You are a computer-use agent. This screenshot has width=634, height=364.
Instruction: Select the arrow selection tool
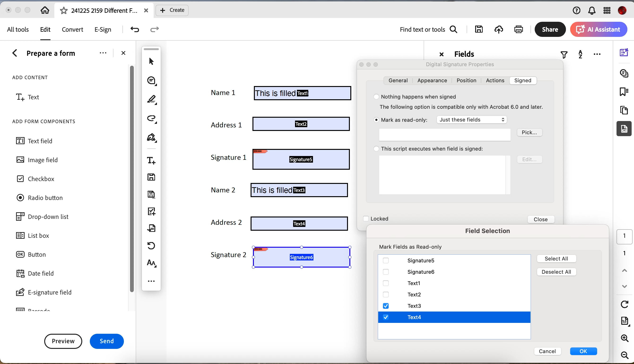151,61
